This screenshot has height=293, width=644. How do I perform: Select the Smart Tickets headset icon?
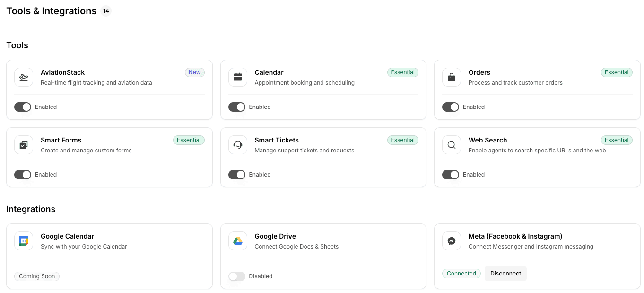point(238,145)
